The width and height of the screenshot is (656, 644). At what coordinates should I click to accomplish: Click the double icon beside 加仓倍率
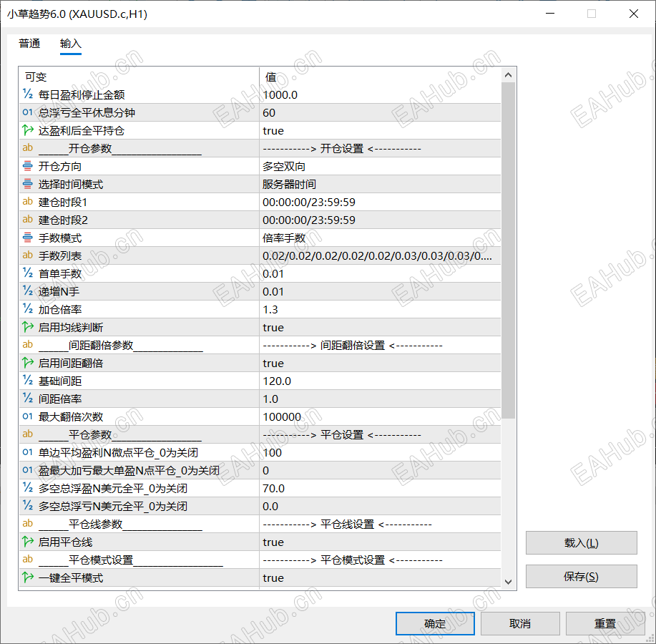28,309
